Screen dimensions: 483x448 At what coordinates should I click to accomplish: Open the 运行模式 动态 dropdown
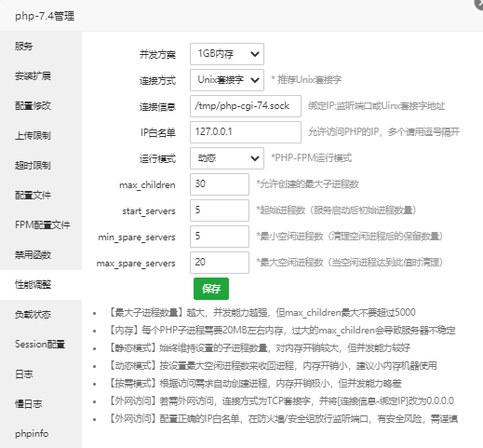coord(227,158)
